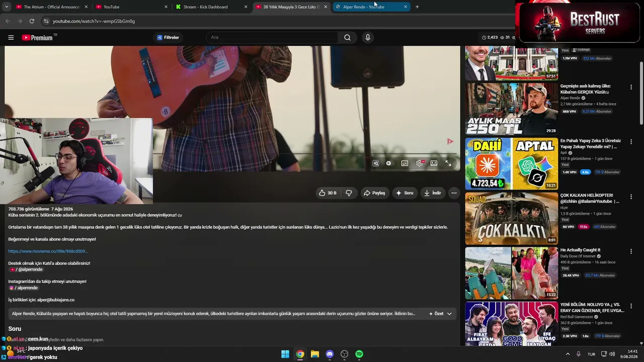The image size is (644, 362).
Task: Reload the current browser page
Action: 32,21
